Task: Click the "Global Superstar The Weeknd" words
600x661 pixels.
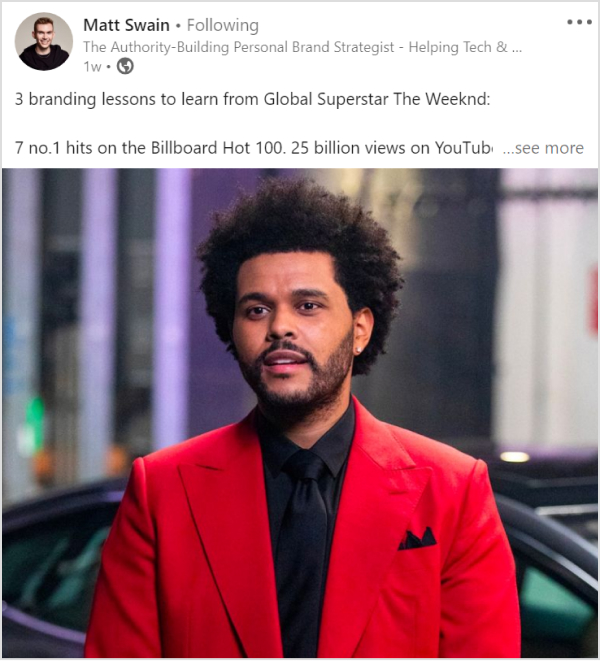Action: [x=377, y=99]
